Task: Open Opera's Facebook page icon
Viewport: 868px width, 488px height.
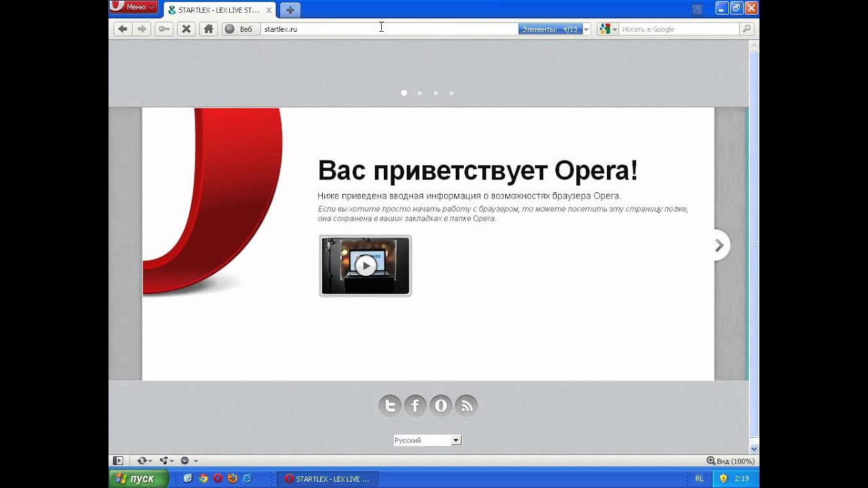Action: (415, 406)
